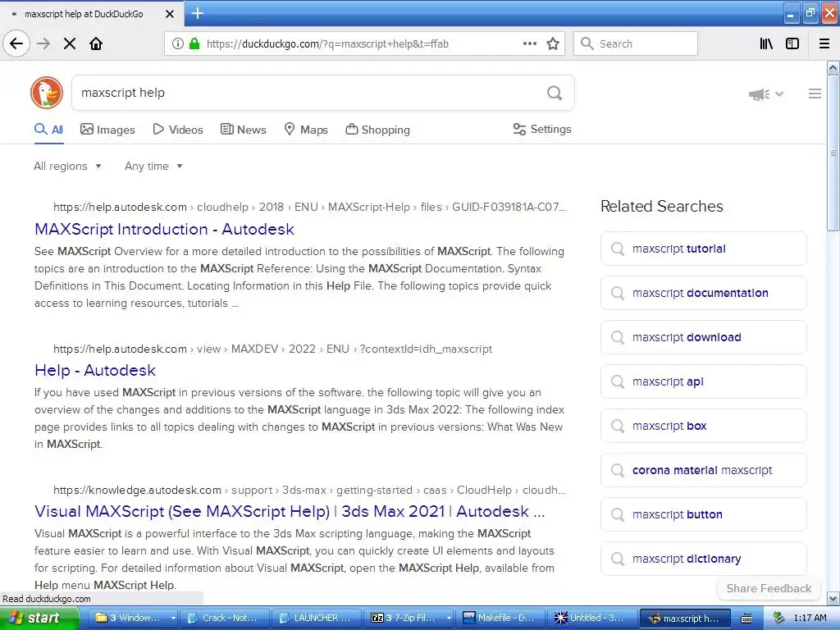The image size is (840, 630).
Task: Open the Firefox Library icon
Action: [767, 44]
